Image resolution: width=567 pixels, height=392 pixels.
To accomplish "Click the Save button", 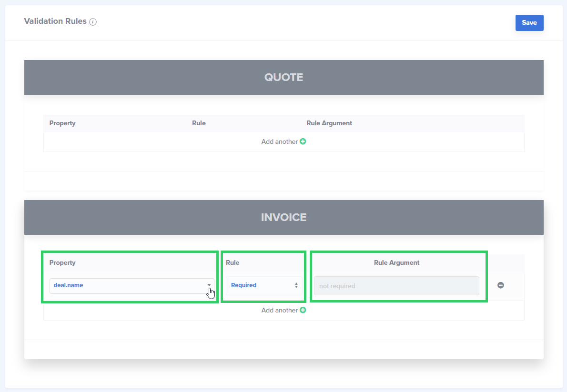I will click(529, 22).
